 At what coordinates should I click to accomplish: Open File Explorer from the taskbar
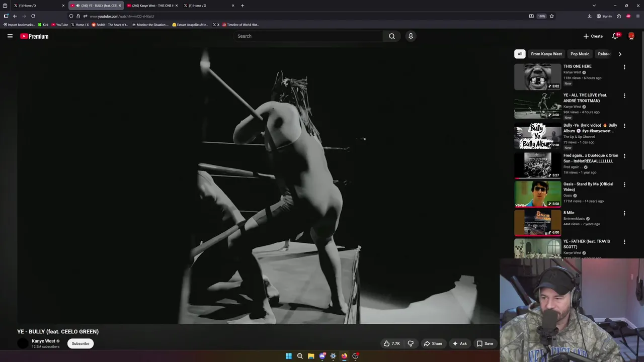(311, 356)
